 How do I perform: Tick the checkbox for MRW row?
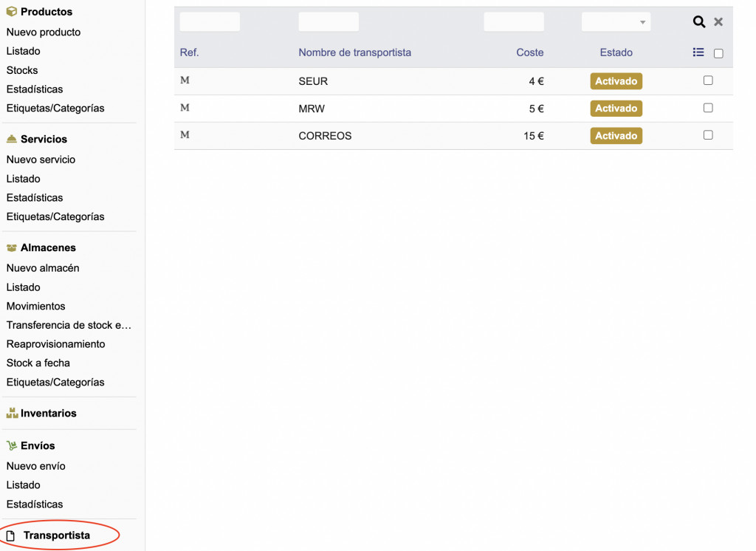tap(708, 108)
